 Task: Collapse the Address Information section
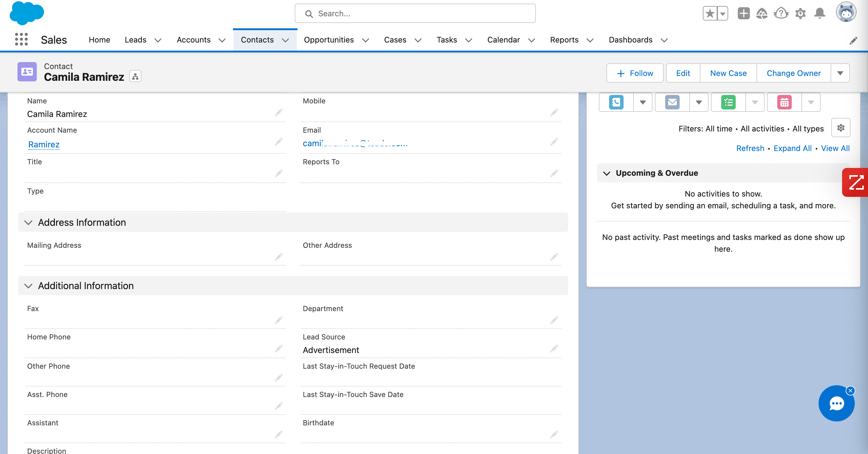pos(29,222)
